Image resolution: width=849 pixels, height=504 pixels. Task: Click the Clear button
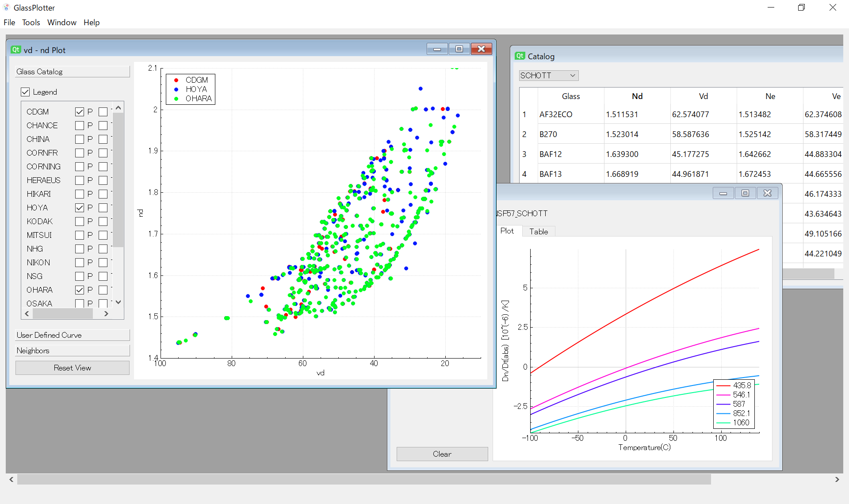click(442, 454)
